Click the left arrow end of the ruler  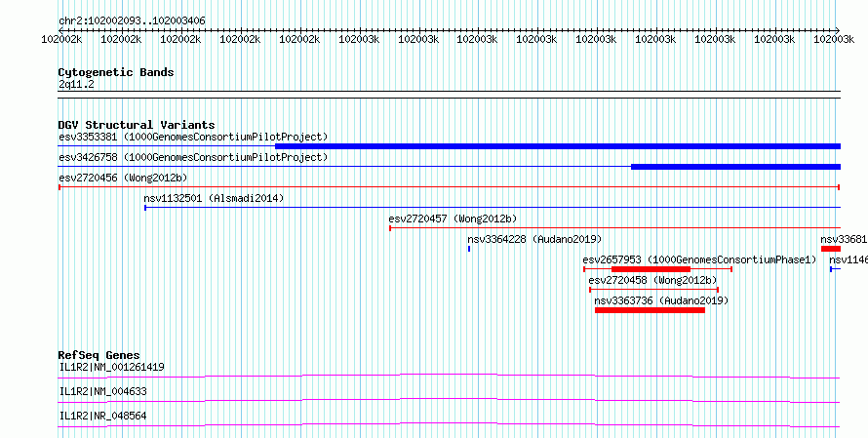(x=60, y=30)
